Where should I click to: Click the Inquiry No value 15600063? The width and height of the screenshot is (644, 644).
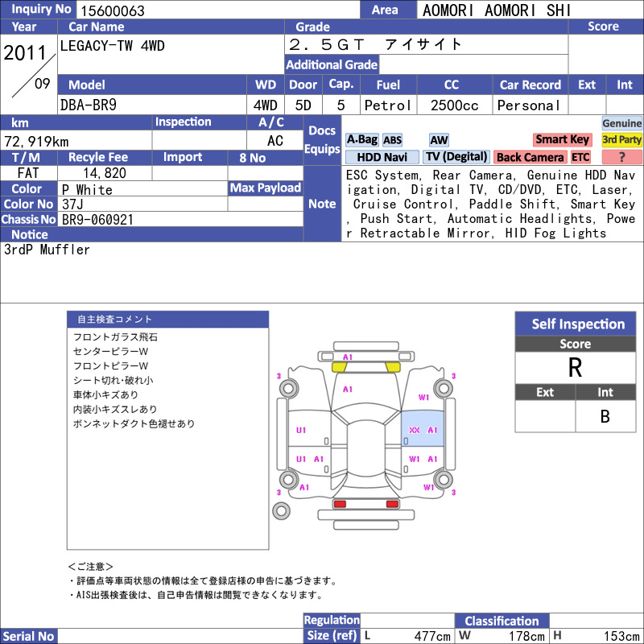pos(113,10)
